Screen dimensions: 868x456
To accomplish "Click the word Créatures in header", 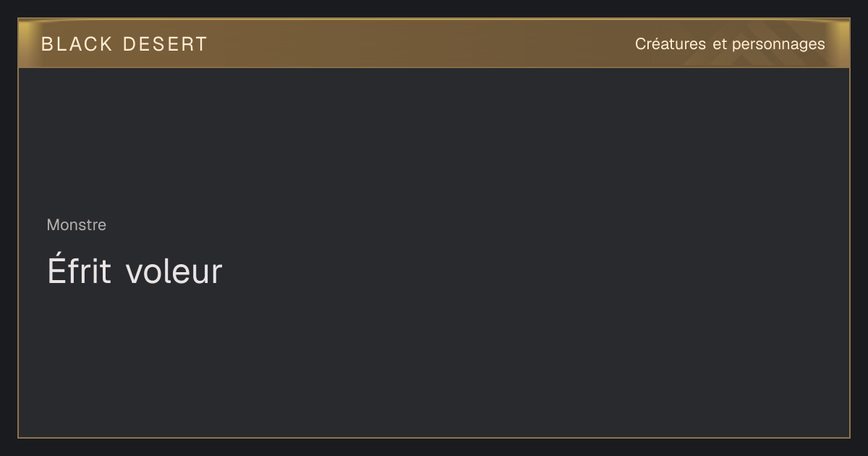I will (x=671, y=44).
